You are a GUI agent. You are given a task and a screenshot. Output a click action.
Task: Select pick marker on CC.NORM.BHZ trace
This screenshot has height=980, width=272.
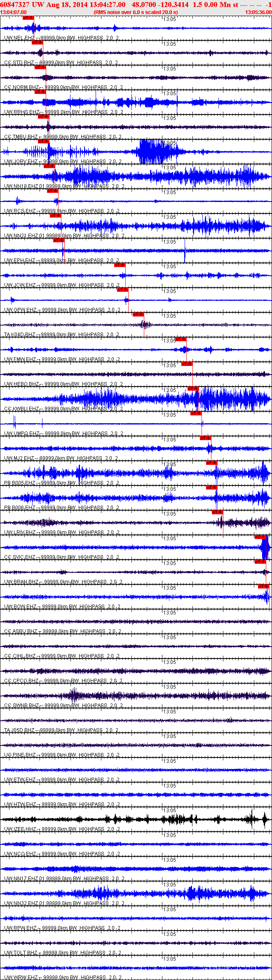40,67
